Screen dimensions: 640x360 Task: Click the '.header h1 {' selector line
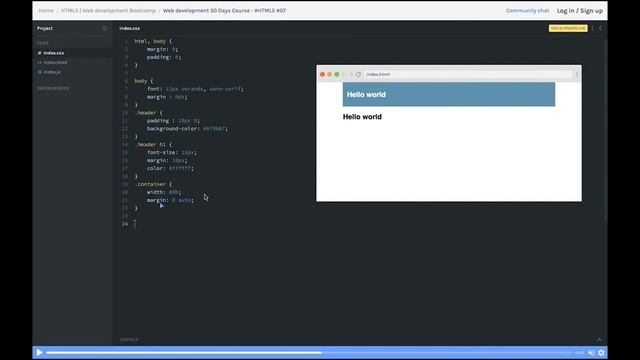tap(153, 144)
